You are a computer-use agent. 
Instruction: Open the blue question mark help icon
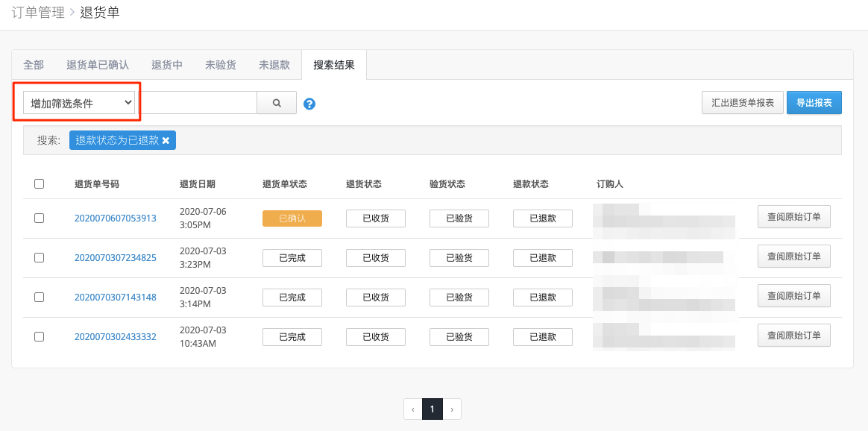(x=309, y=104)
